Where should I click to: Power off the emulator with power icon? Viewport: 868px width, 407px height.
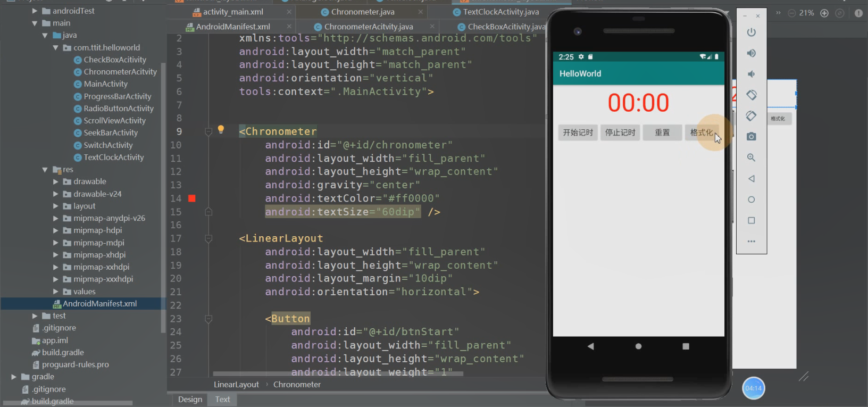[752, 32]
